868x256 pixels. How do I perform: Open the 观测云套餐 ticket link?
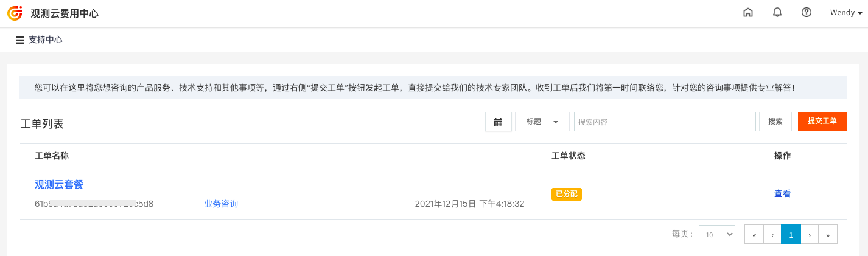pyautogui.click(x=59, y=184)
